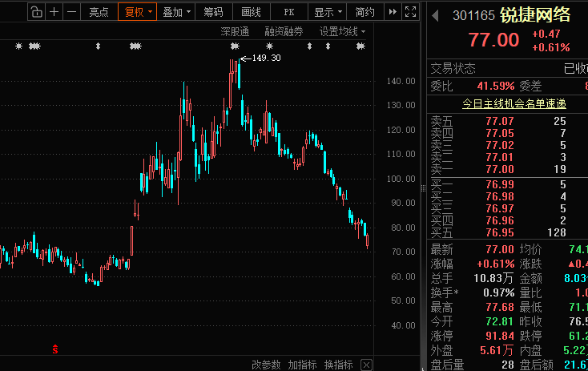Click 改参数 to change parameters
Screen dimensions: 588x371
[x=266, y=365]
